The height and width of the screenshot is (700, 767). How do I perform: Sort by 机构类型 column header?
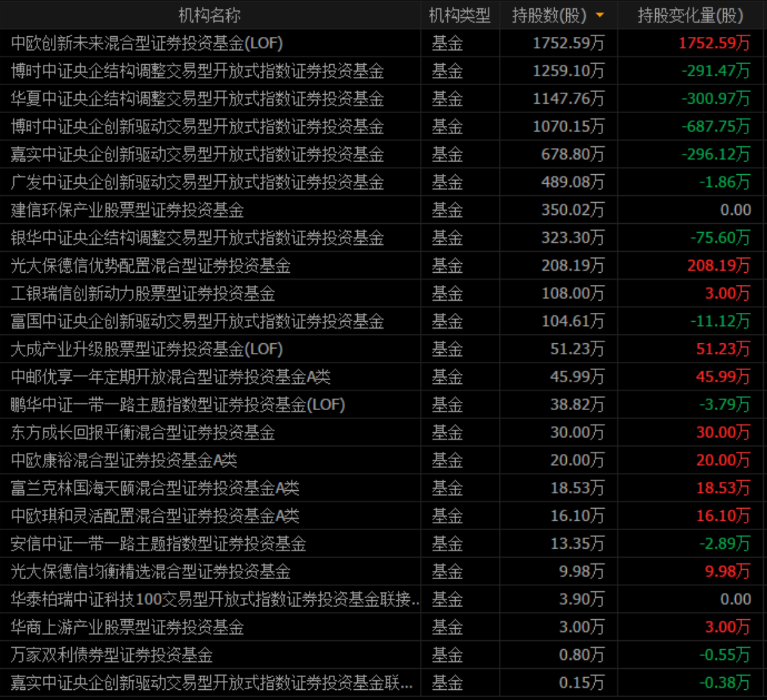(459, 15)
